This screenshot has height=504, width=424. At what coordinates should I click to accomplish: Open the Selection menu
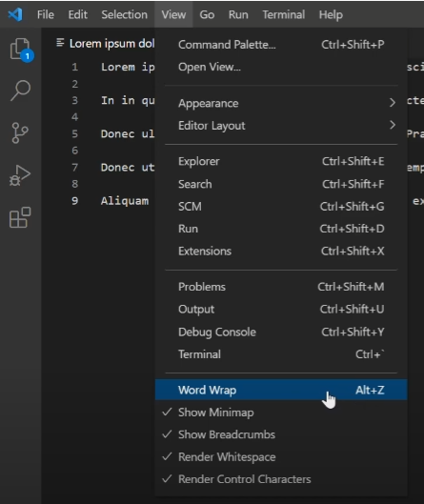[125, 14]
